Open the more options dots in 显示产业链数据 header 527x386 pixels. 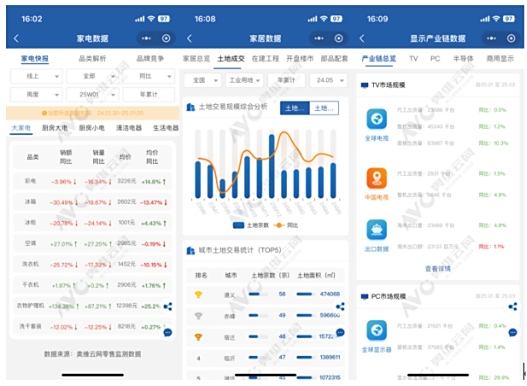tap(491, 38)
